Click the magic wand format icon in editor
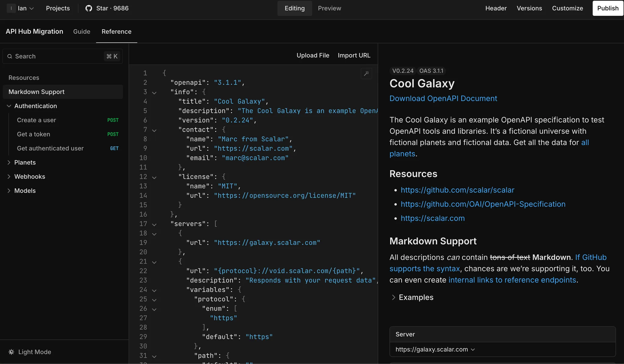The width and height of the screenshot is (624, 364). point(366,73)
